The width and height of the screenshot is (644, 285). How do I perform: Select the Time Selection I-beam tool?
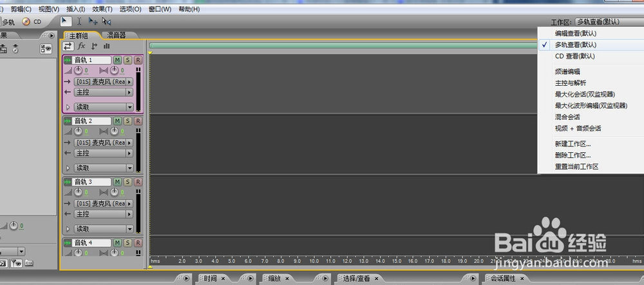(79, 21)
